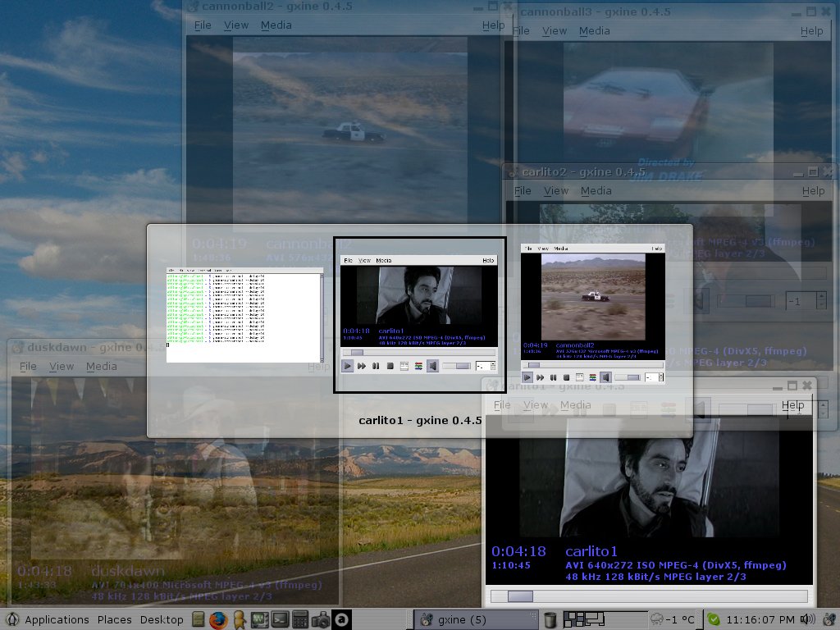Open the Applications menu in the panel
Viewport: 840px width, 630px height.
57,620
